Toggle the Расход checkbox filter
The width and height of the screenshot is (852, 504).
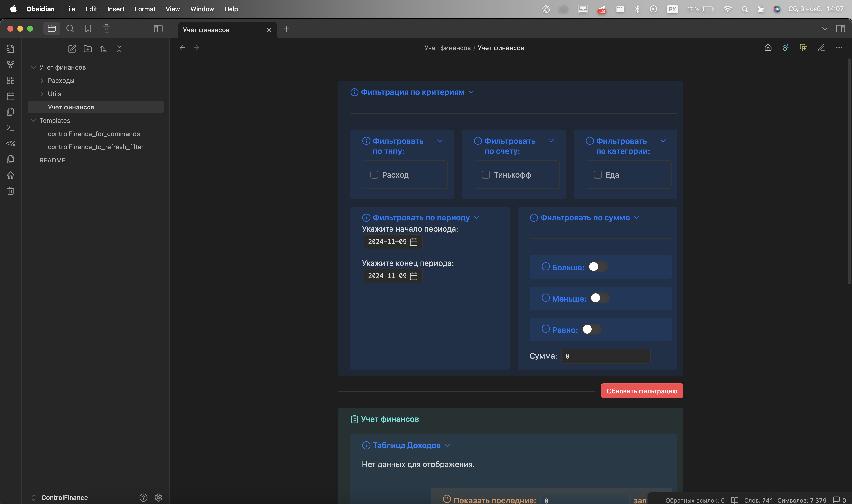coord(374,175)
